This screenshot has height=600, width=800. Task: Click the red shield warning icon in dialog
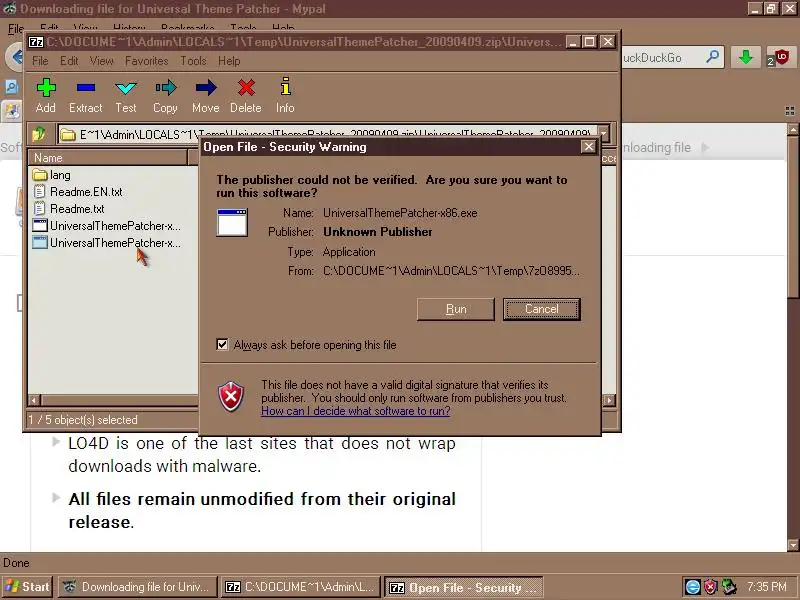click(x=231, y=396)
